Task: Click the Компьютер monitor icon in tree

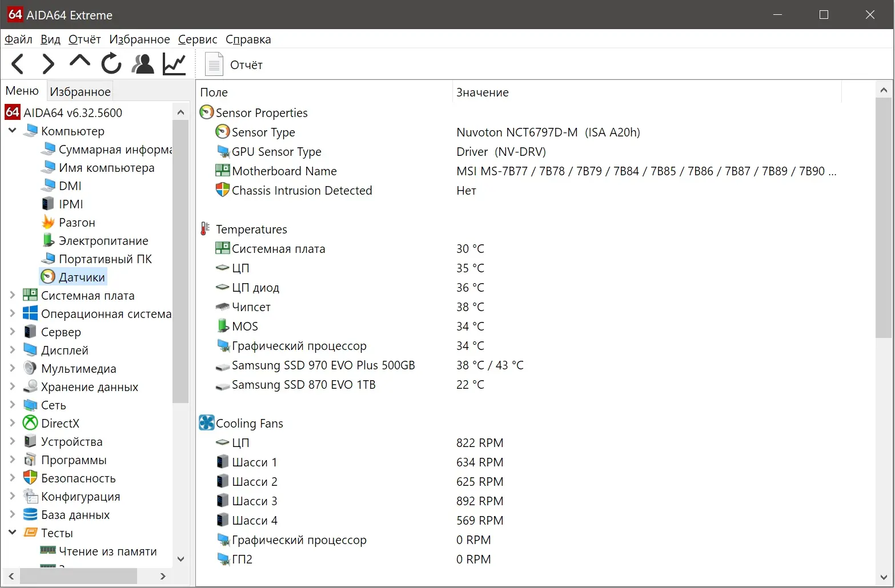Action: [x=30, y=131]
